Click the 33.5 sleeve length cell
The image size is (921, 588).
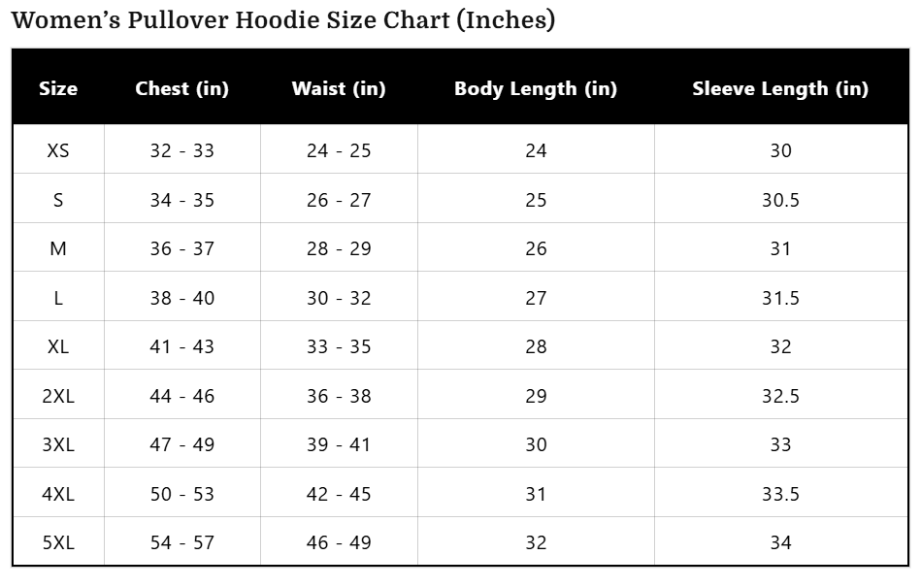(780, 494)
